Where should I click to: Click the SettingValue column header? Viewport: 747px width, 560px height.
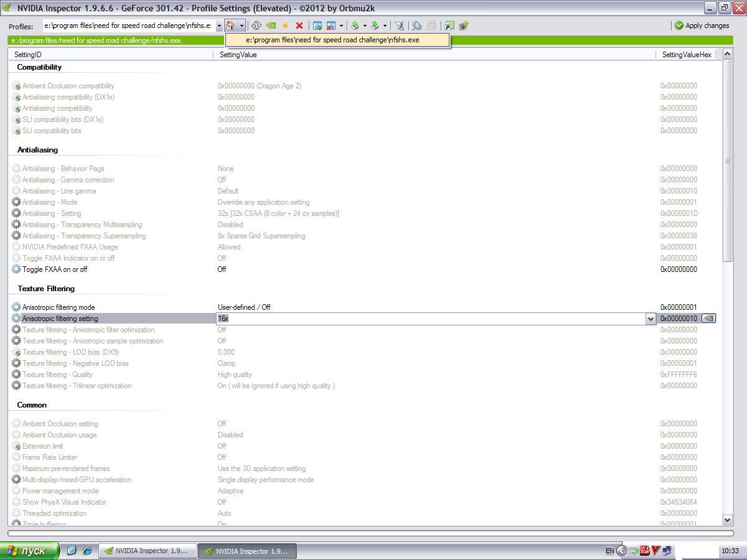pyautogui.click(x=435, y=55)
